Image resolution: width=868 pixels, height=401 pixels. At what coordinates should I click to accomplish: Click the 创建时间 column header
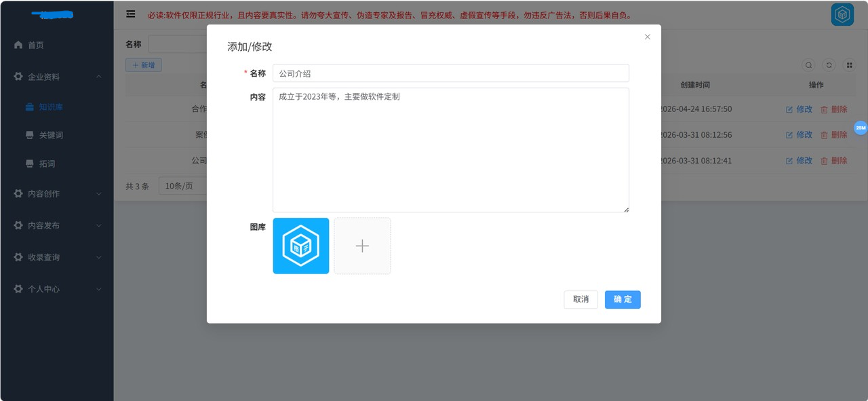(695, 85)
